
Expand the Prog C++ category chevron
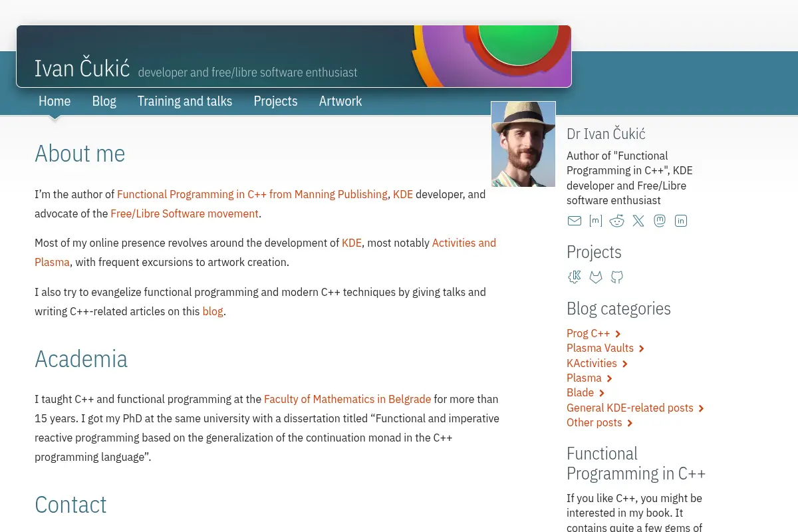(x=618, y=334)
